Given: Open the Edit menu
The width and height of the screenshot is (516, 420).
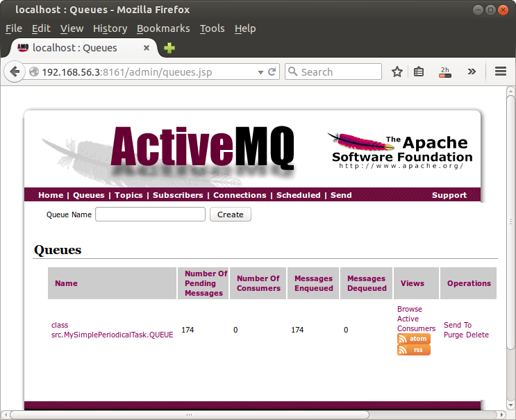Looking at the screenshot, I should [41, 28].
